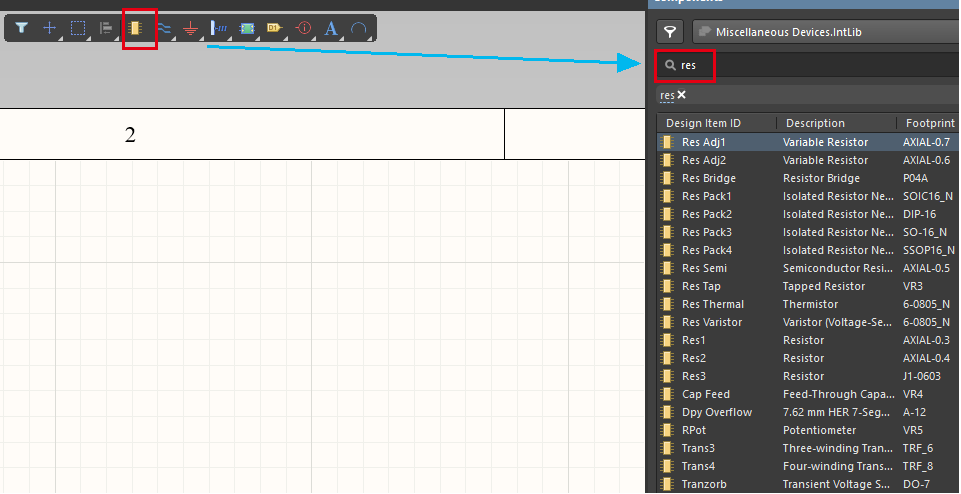Click the component search field containing res
Viewport: 961px width, 494px height.
point(808,65)
